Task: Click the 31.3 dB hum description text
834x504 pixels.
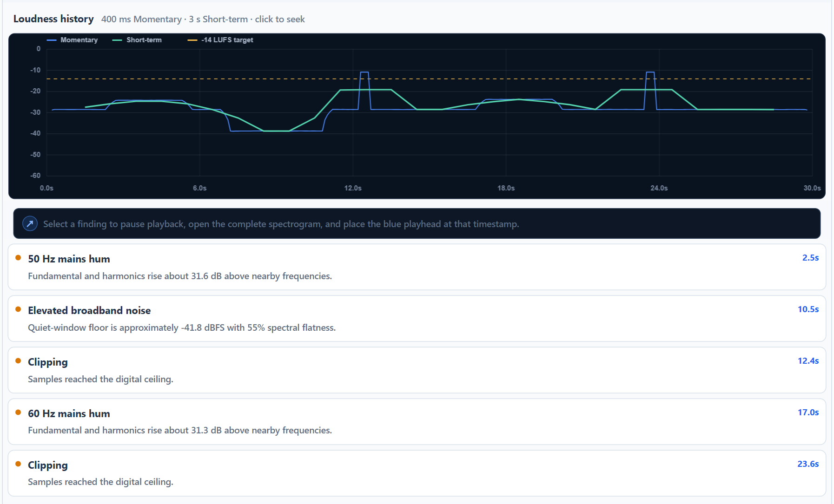Action: pos(180,430)
